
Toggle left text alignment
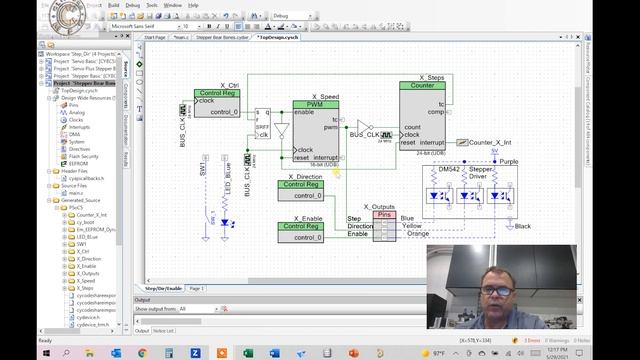238,27
